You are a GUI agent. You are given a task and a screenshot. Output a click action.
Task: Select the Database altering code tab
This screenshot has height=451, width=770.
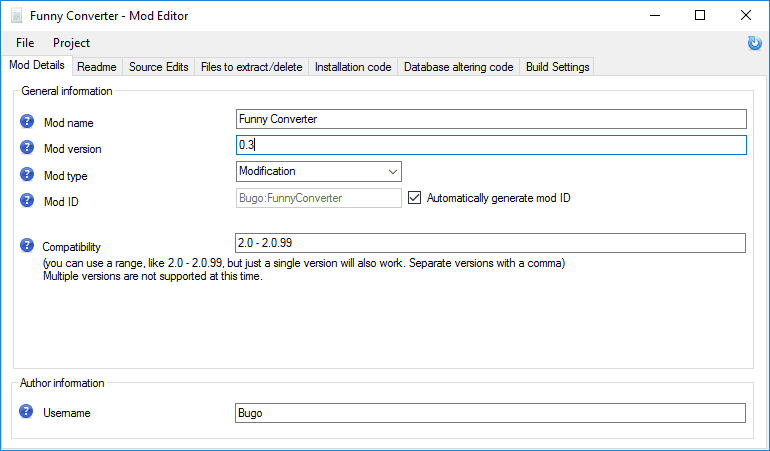[458, 67]
